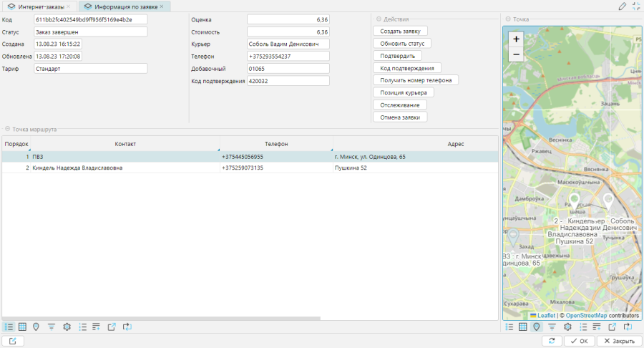Close the Информация по заявке tab
This screenshot has width=644, height=348.
[162, 6]
